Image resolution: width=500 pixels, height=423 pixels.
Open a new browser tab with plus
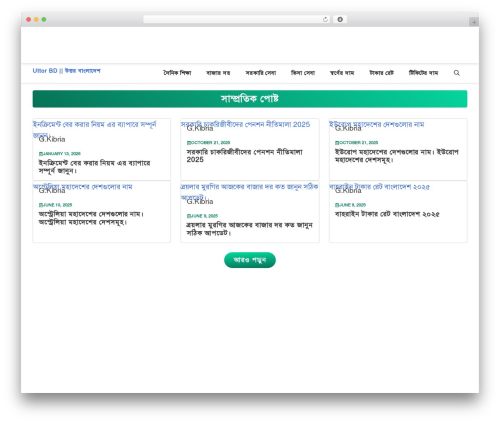point(474,22)
